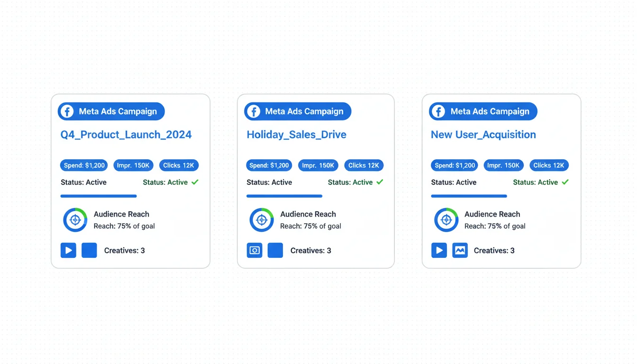Click audience reach target icon in Q4_Product_Launch_2024
This screenshot has width=637, height=364.
point(75,220)
